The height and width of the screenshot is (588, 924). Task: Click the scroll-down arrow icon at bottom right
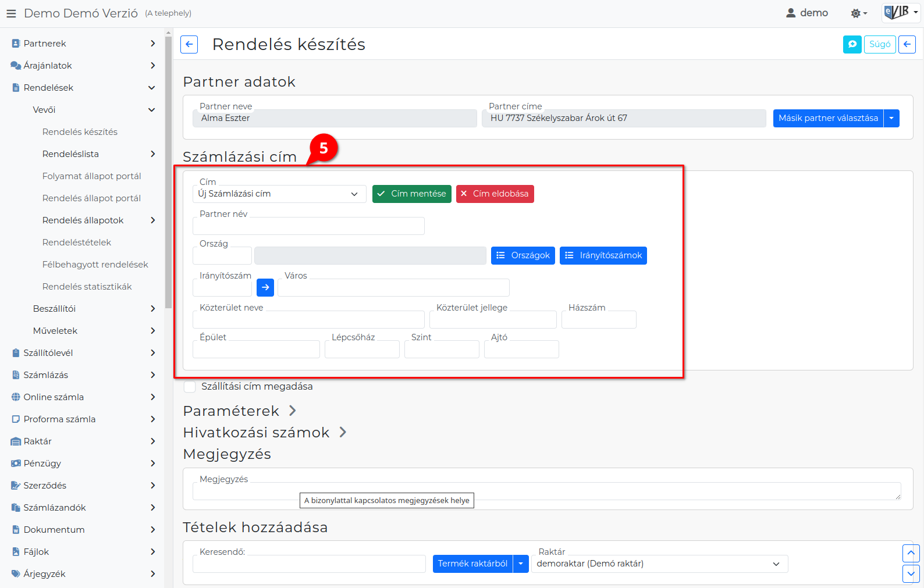click(x=911, y=573)
